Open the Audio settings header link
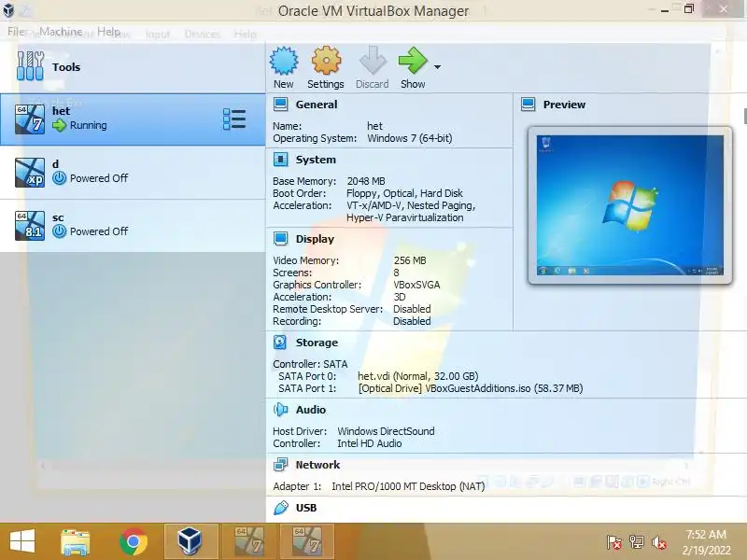This screenshot has height=560, width=747. point(311,410)
